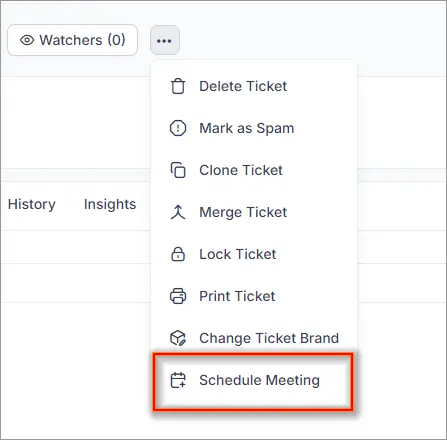Click the clone copy icon
Image resolution: width=447 pixels, height=440 pixels.
click(178, 170)
